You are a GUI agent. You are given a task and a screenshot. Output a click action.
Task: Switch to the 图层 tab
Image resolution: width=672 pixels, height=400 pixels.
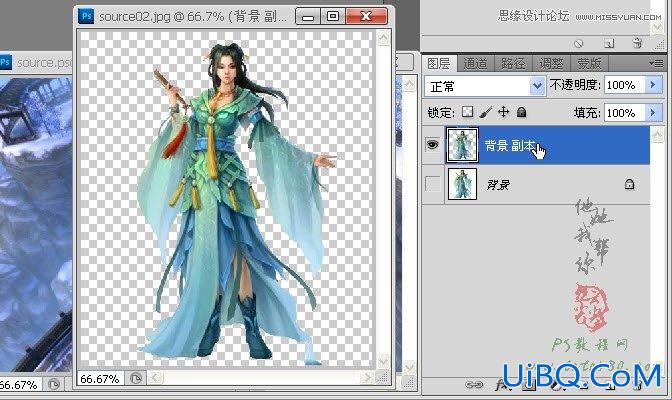pyautogui.click(x=439, y=63)
